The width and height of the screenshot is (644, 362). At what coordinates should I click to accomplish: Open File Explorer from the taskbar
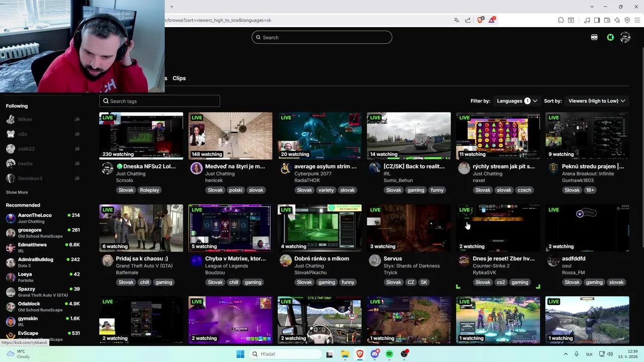(345, 354)
